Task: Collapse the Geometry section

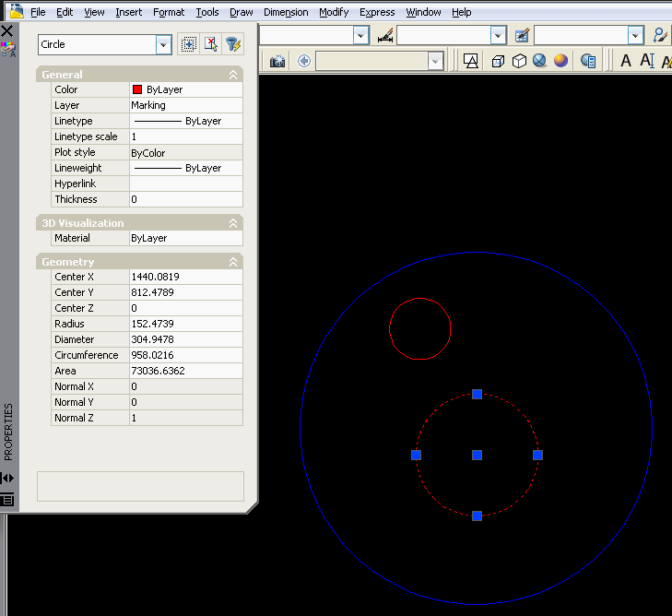Action: pos(233,262)
